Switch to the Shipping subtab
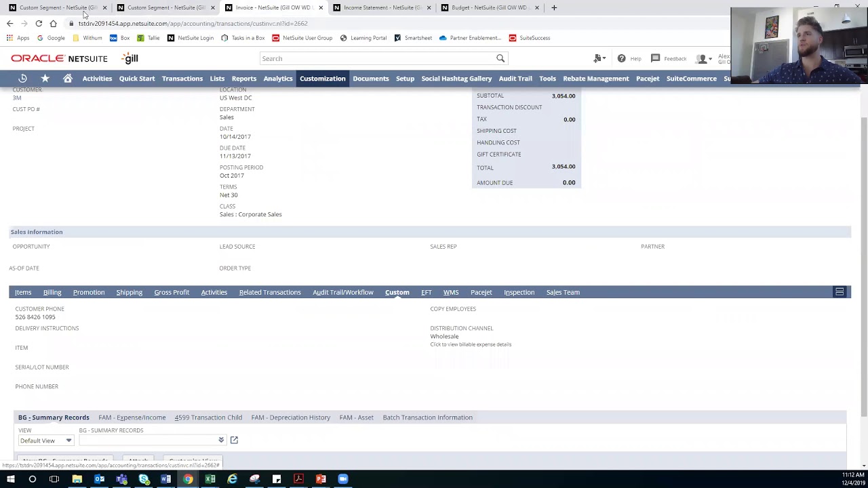Viewport: 868px width, 488px height. [130, 292]
